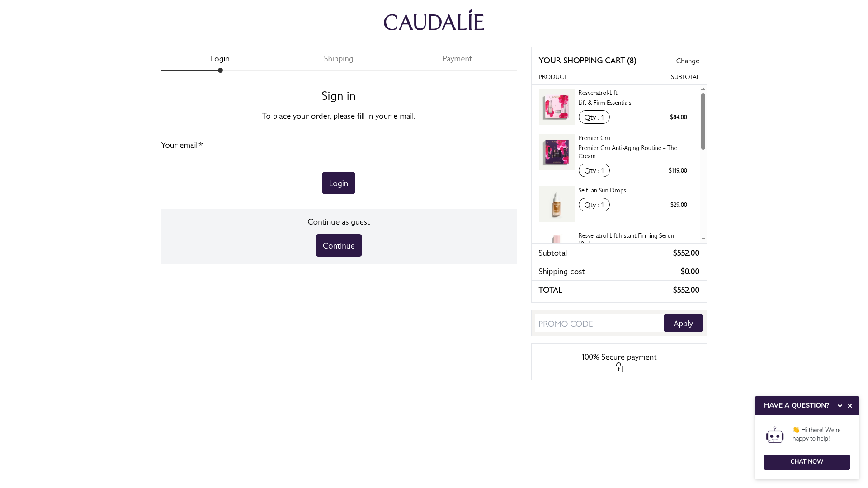The image size is (868, 488).
Task: Click the Caudalie logo
Action: tap(434, 21)
